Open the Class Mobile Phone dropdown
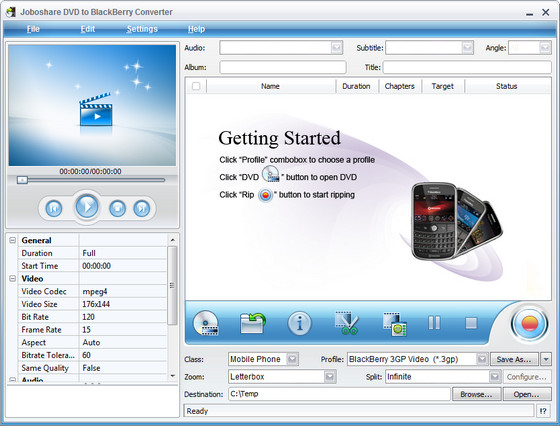This screenshot has height=426, width=560. (x=292, y=359)
